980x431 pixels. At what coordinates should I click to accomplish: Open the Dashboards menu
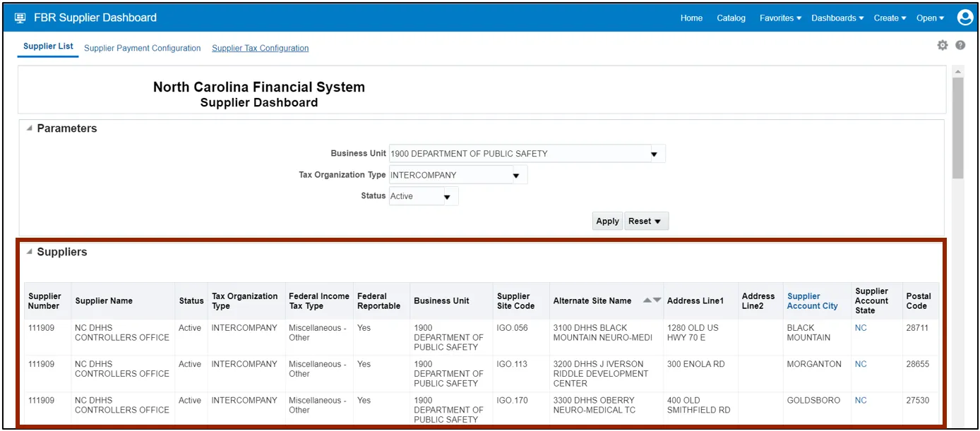pyautogui.click(x=837, y=18)
